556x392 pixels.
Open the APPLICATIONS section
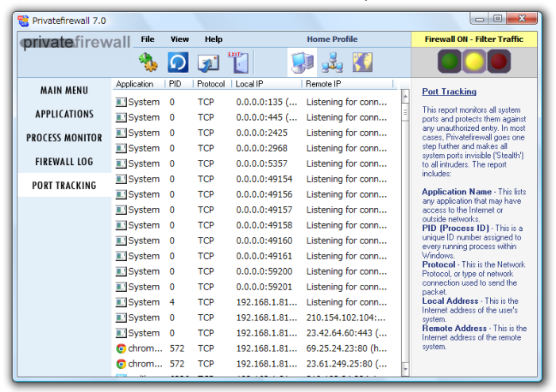click(64, 114)
